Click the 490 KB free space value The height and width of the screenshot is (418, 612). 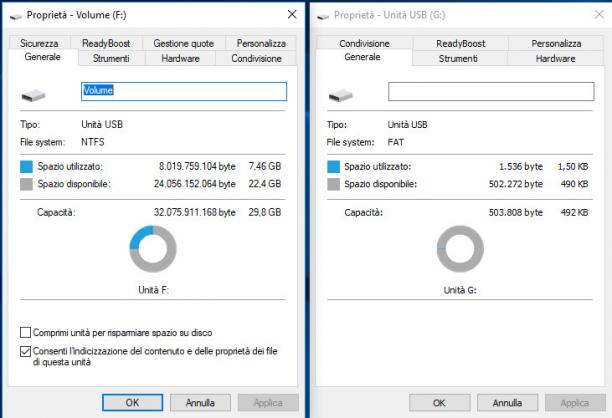574,184
